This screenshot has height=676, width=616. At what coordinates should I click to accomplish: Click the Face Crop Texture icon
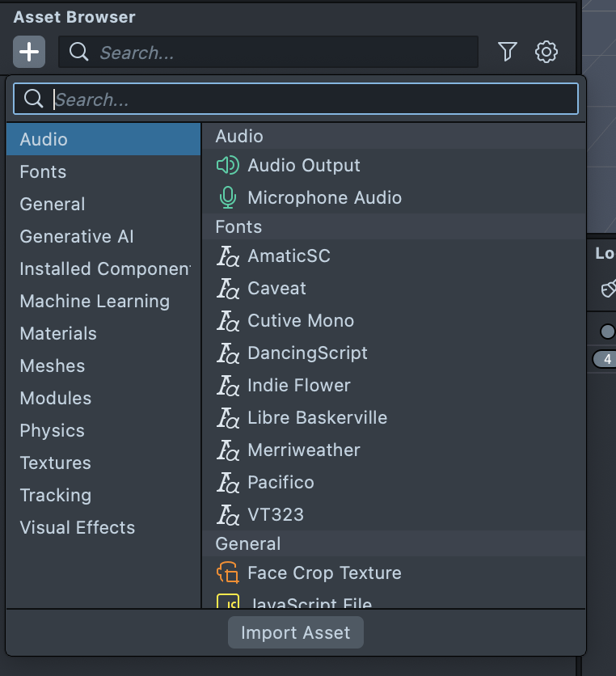pyautogui.click(x=228, y=573)
